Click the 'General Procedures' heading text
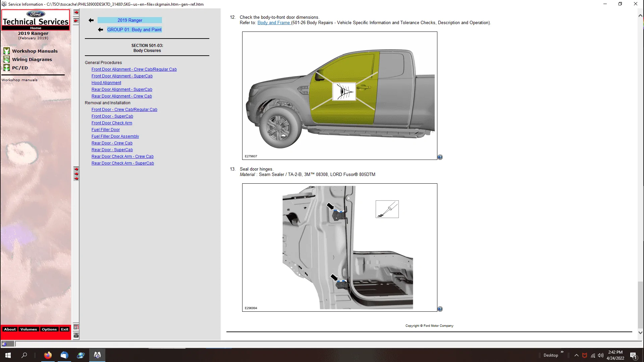 [103, 63]
